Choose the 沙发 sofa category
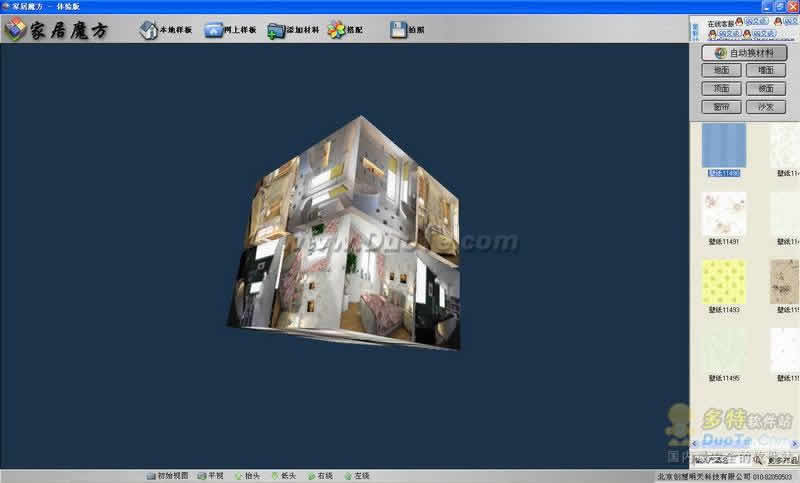This screenshot has width=800, height=483. 765,107
